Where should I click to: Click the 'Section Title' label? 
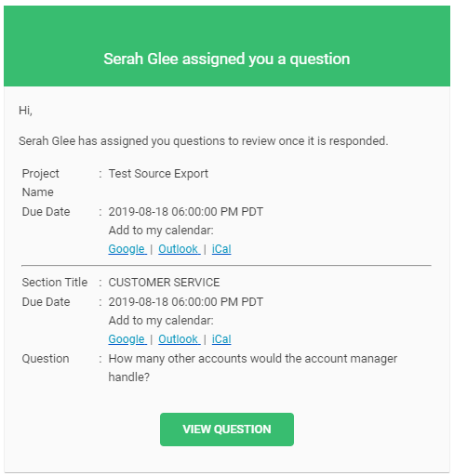click(x=55, y=283)
